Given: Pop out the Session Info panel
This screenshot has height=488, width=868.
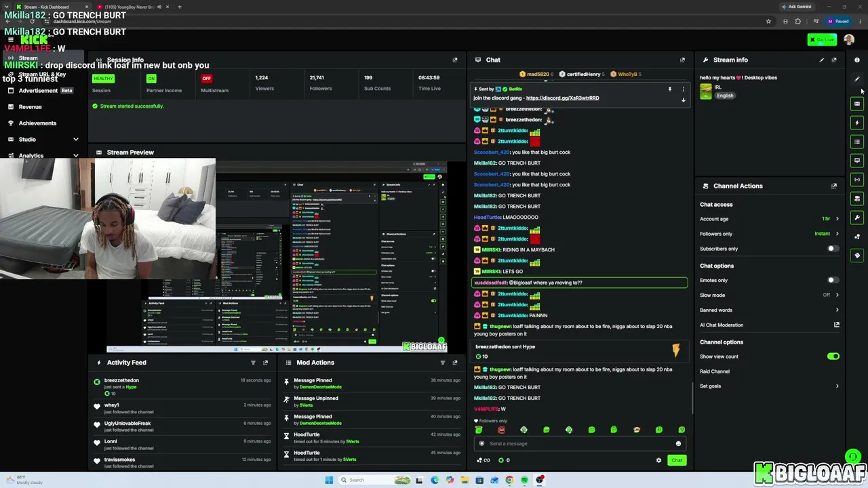Looking at the screenshot, I should [x=455, y=60].
